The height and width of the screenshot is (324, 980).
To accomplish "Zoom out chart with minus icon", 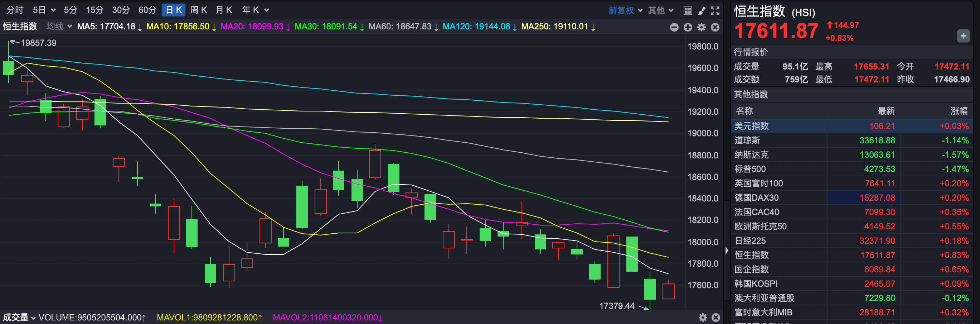I will 674,27.
